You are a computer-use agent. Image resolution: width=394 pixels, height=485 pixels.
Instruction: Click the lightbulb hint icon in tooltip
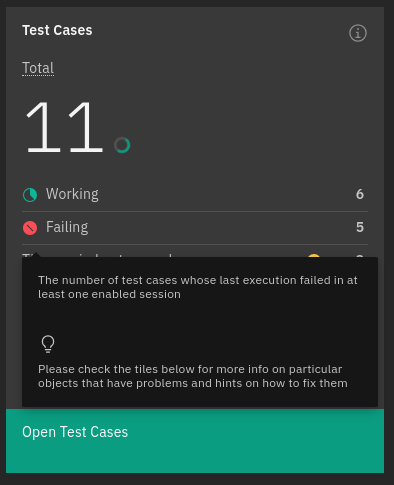48,344
